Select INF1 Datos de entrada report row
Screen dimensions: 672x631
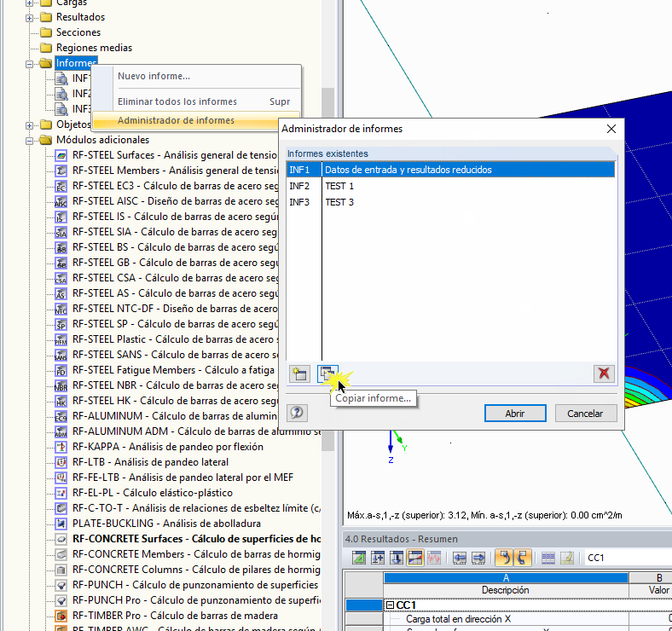[451, 170]
